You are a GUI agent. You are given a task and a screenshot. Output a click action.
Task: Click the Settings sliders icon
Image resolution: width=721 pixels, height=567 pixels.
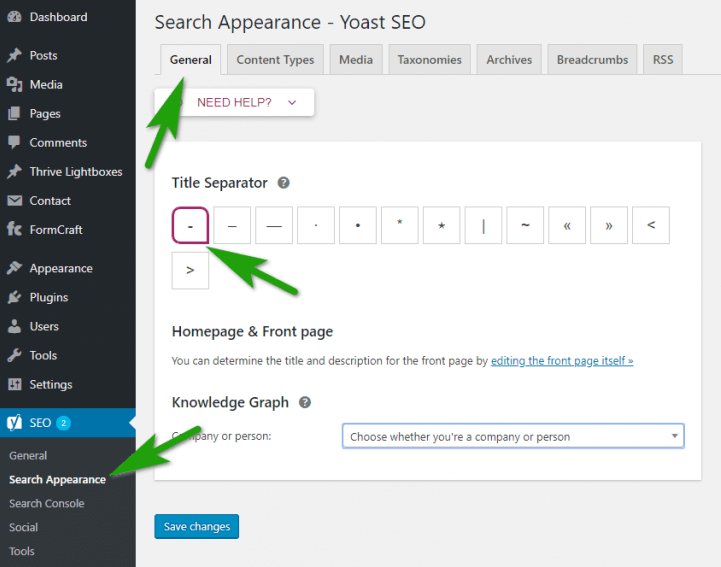[14, 384]
